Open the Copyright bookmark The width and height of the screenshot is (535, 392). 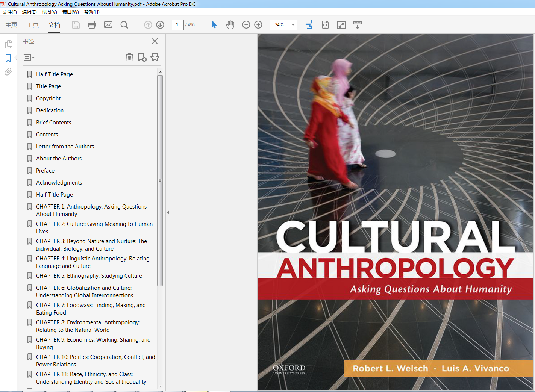click(x=48, y=98)
